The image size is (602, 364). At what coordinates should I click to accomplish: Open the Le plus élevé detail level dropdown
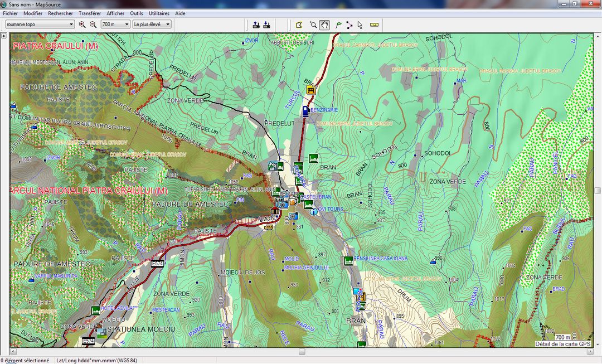click(x=152, y=24)
